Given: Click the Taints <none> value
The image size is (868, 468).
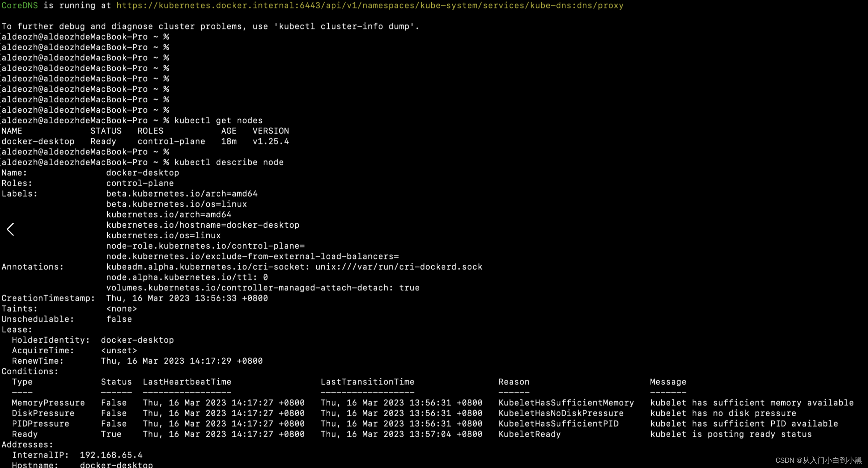Looking at the screenshot, I should click(x=121, y=309).
